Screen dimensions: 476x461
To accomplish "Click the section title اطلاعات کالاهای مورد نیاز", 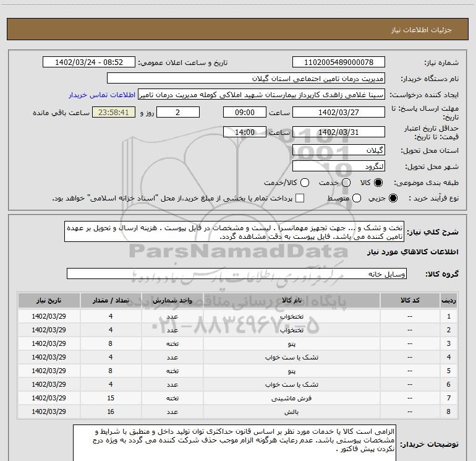I will (x=412, y=252).
